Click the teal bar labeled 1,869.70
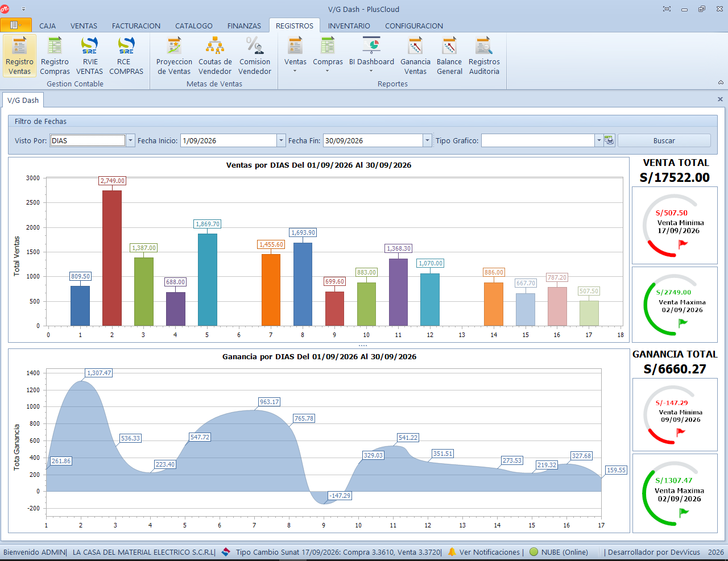This screenshot has height=561, width=728. coord(207,280)
